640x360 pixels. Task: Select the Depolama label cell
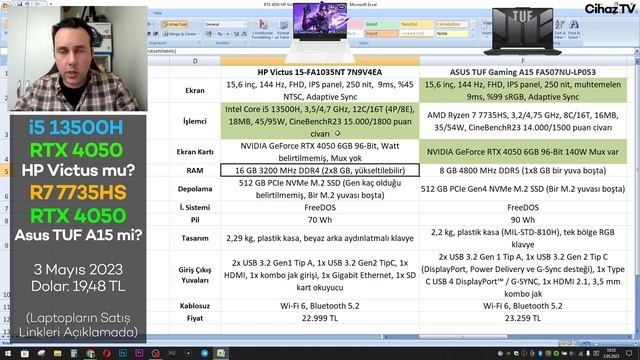(195, 189)
